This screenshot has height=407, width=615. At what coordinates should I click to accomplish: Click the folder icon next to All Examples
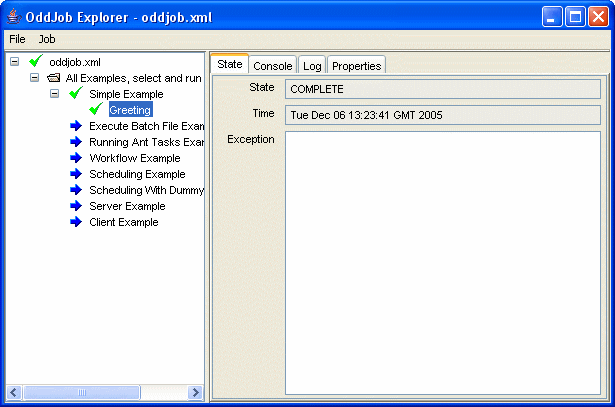pos(54,78)
